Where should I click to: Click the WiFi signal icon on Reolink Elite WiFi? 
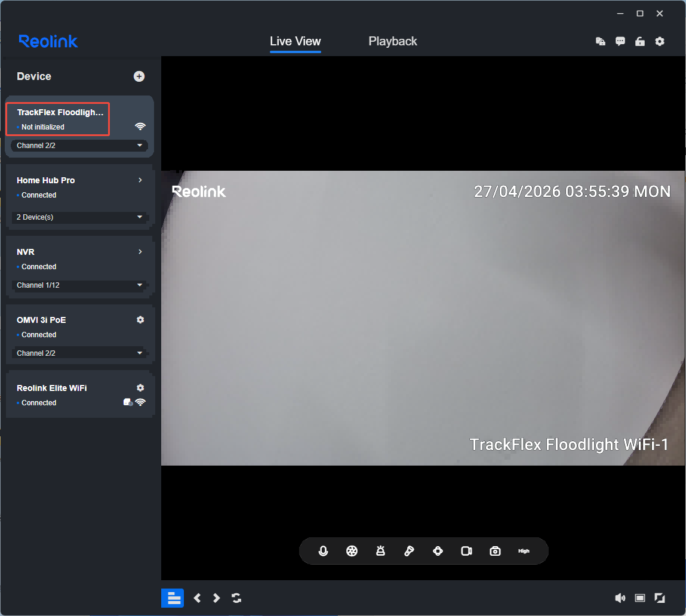point(140,402)
